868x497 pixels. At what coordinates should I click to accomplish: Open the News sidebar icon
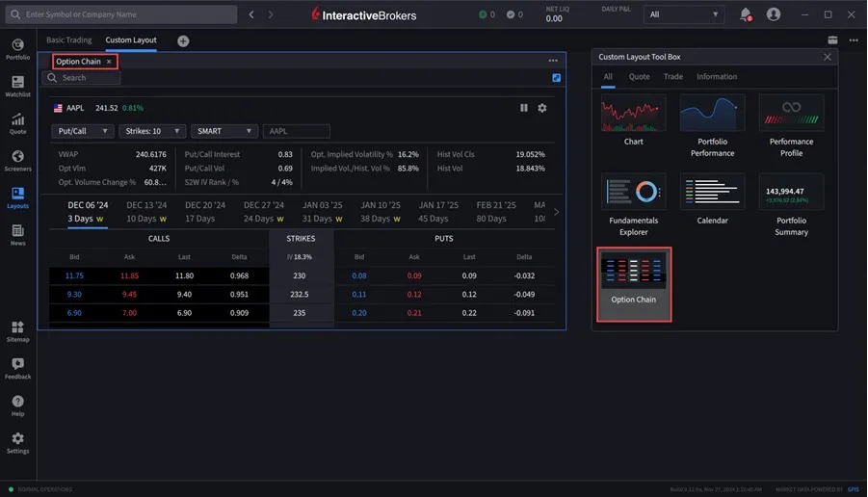(17, 235)
